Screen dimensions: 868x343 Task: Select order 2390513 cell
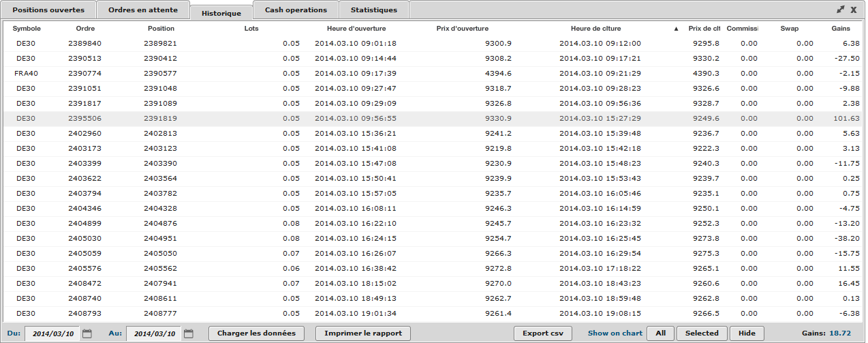(x=85, y=59)
